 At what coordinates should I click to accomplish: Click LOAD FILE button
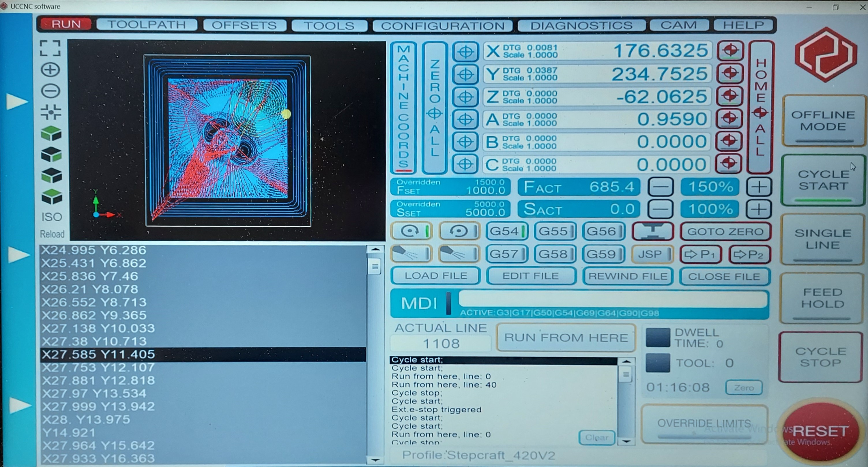coord(436,276)
